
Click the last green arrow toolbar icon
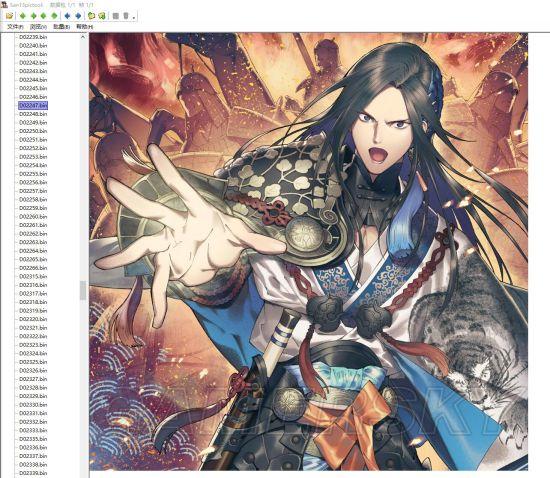[x=54, y=16]
